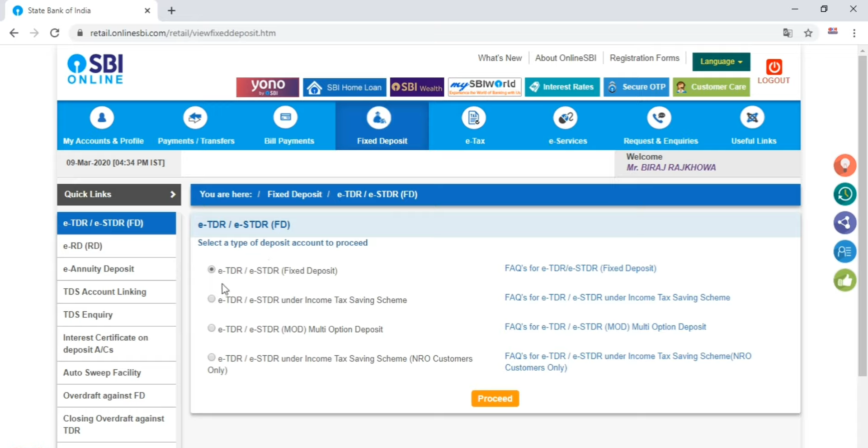Open SBI Wealth banner
Image resolution: width=868 pixels, height=448 pixels.
pyautogui.click(x=417, y=87)
